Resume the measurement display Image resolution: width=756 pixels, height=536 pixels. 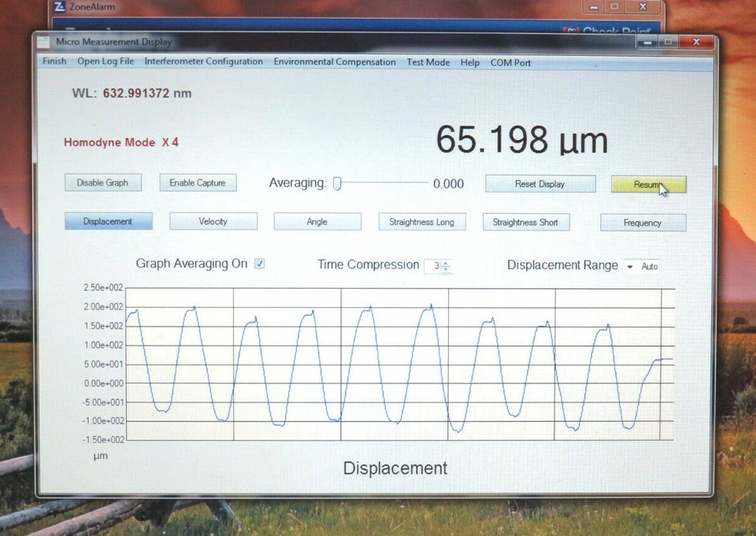[x=647, y=184]
